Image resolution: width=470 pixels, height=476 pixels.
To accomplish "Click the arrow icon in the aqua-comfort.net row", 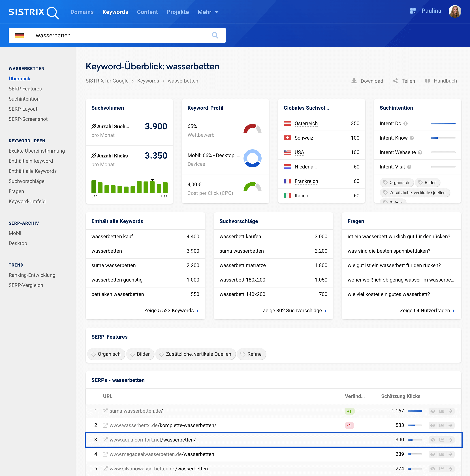I will point(450,440).
